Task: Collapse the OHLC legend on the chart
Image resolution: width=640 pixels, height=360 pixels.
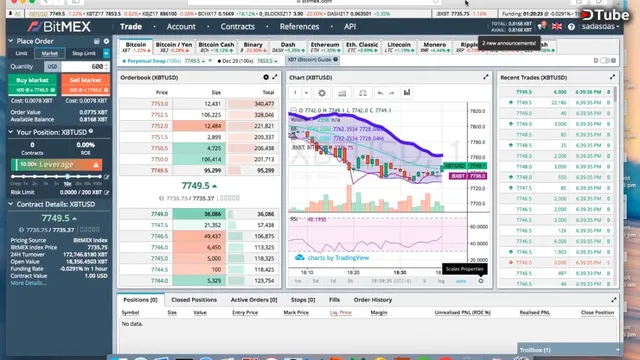Action: 293,110
